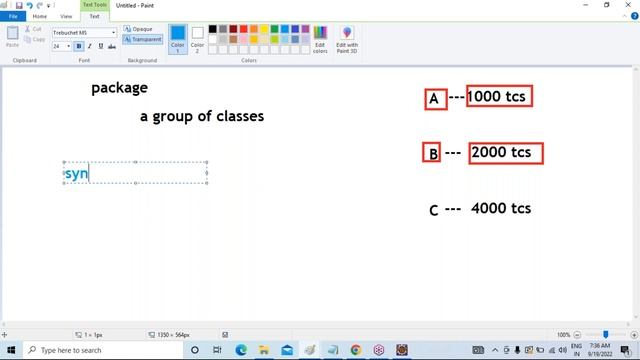Viewport: 640px width, 360px height.
Task: Toggle strikethrough formatting
Action: 112,46
